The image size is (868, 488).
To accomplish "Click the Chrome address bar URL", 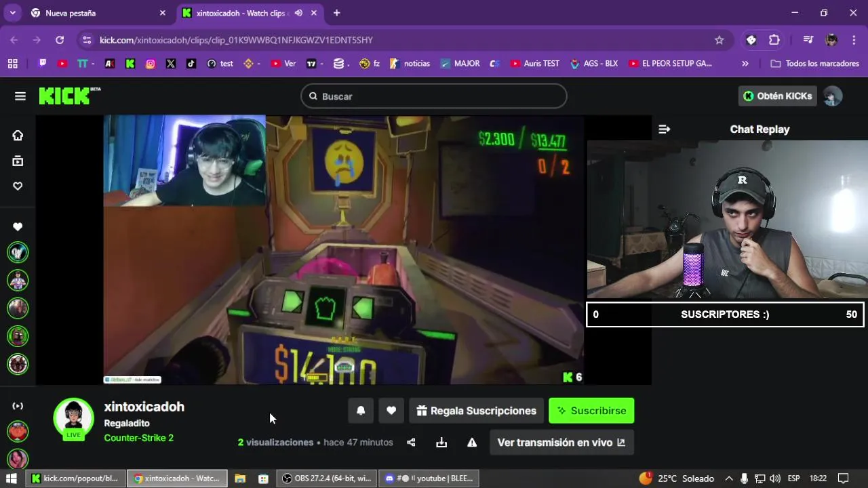I will 236,40.
